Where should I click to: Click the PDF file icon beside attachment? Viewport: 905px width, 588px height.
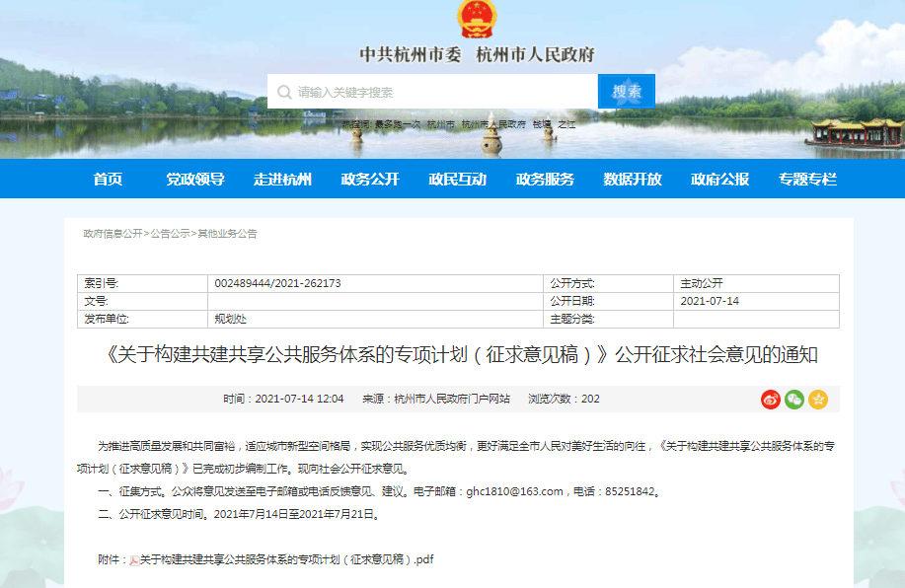pos(134,559)
